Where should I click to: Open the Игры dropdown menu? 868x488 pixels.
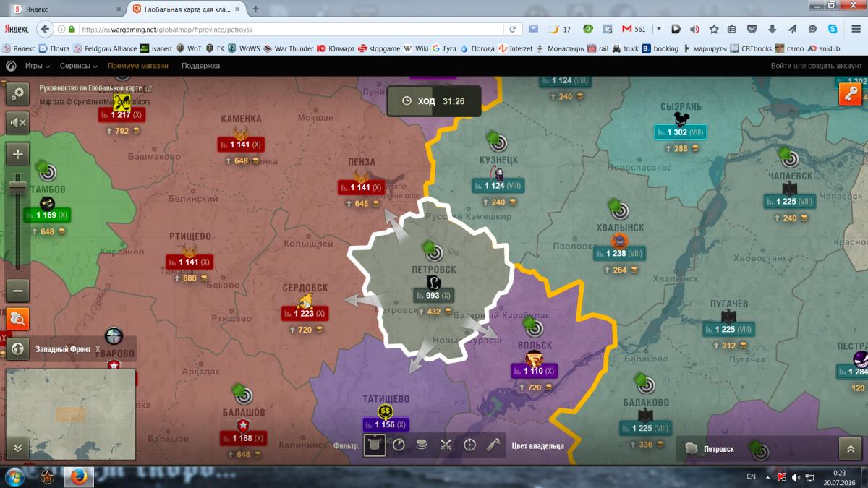pyautogui.click(x=38, y=66)
